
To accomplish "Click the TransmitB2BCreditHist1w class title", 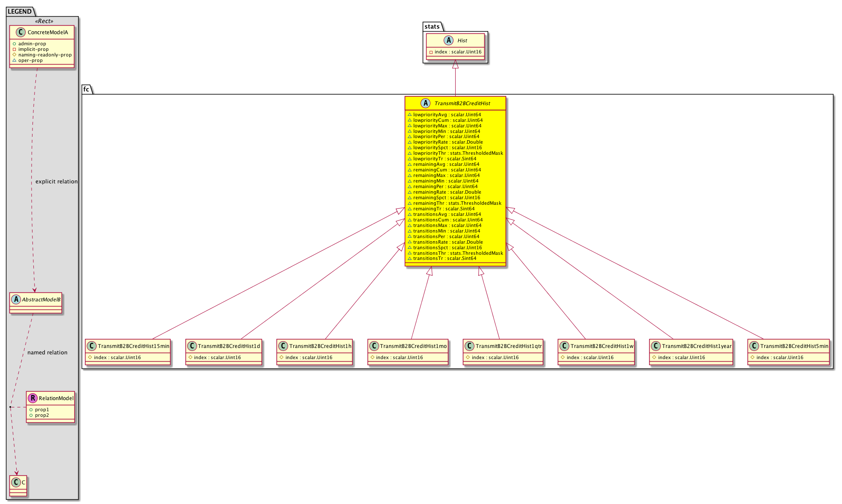I will point(602,346).
